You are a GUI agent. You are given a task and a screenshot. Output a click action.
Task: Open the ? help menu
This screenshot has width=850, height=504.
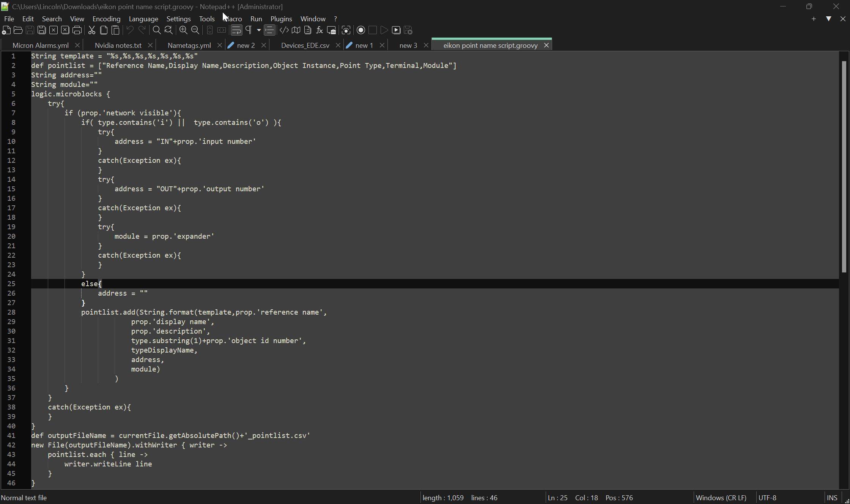point(335,19)
